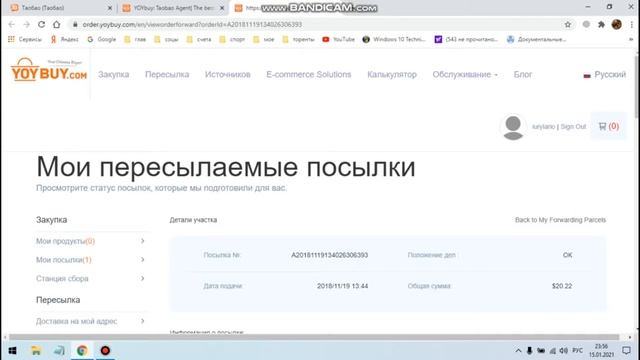Close the Таобао browser tab
The image size is (640, 360).
(x=110, y=8)
